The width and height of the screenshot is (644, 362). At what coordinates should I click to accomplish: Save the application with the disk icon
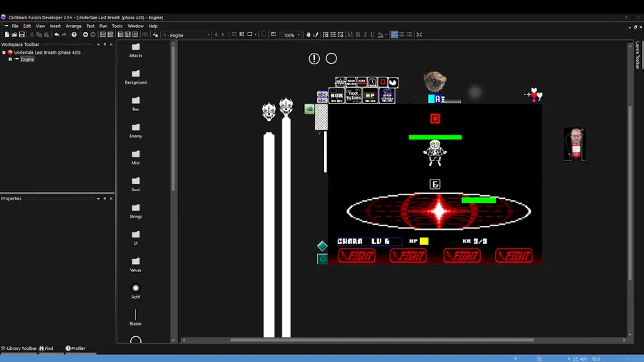pos(21,35)
